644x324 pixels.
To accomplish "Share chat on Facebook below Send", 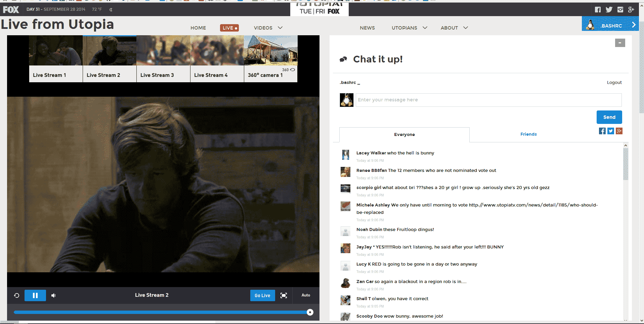I will tap(602, 131).
